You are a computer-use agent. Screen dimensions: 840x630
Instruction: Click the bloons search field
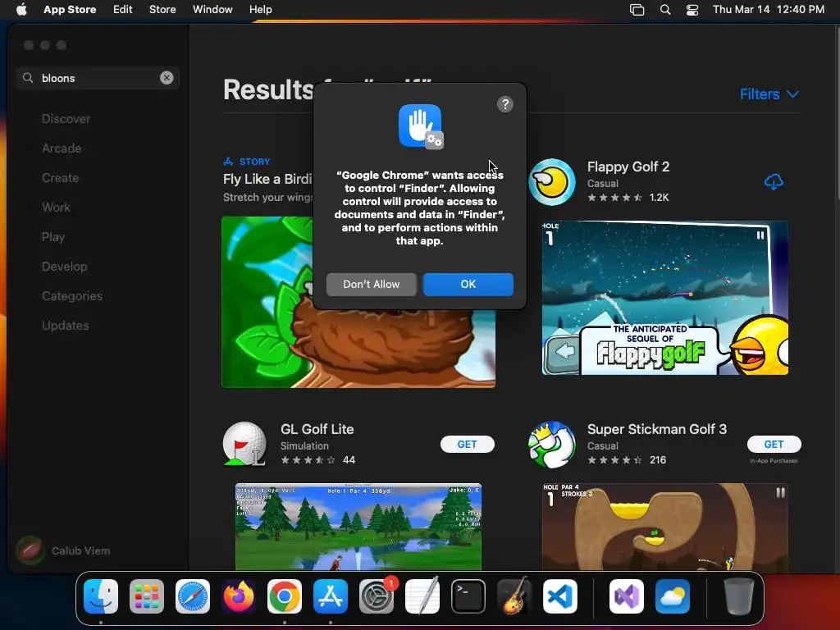pos(98,78)
